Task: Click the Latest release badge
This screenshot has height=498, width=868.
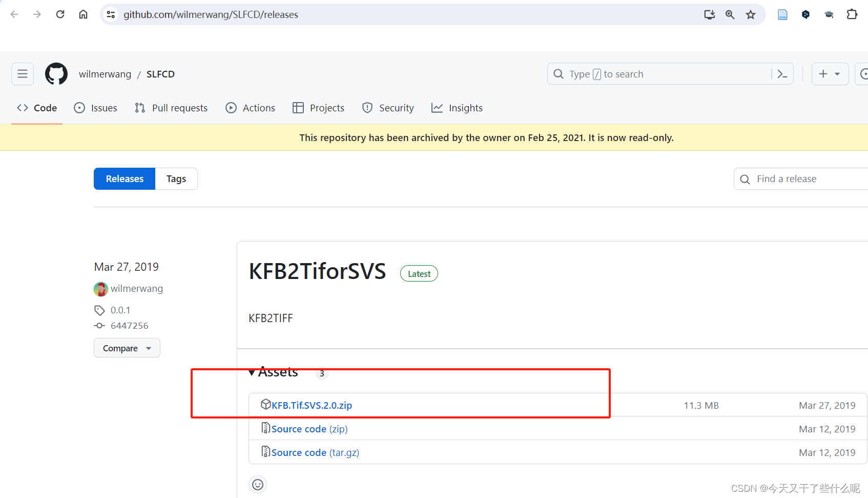Action: 419,273
